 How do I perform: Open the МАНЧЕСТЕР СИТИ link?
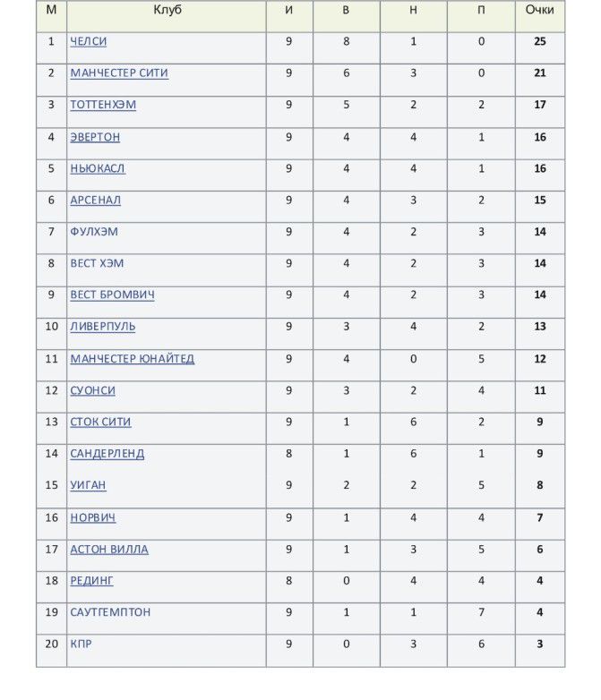click(119, 73)
